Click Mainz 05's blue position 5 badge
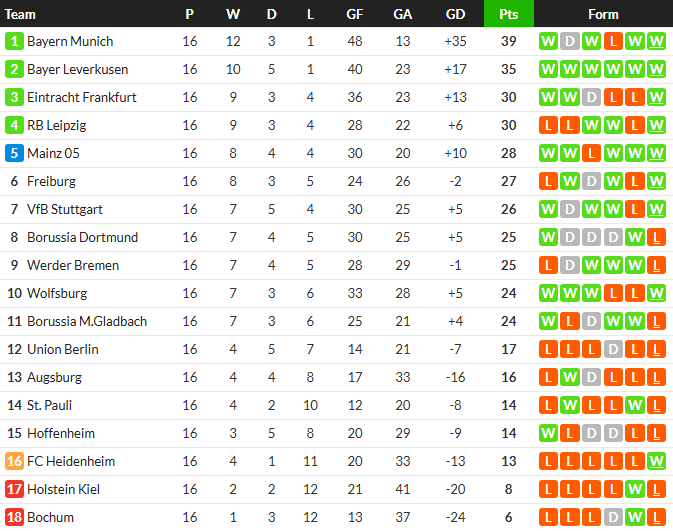 click(x=14, y=153)
